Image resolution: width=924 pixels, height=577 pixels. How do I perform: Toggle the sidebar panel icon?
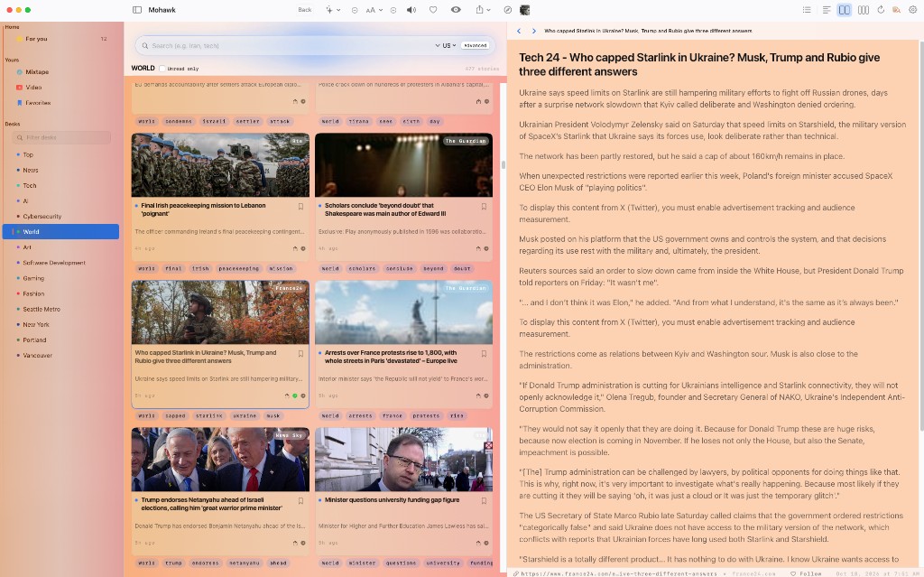tap(137, 10)
